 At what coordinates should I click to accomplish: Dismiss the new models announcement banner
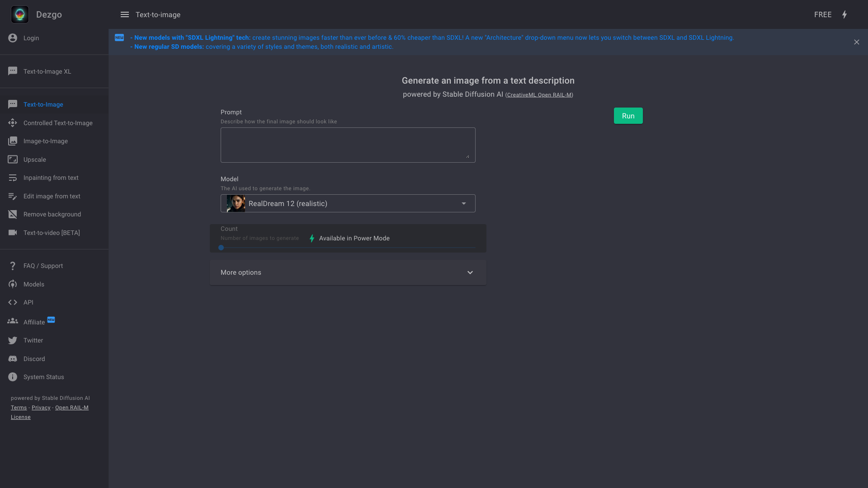point(857,42)
